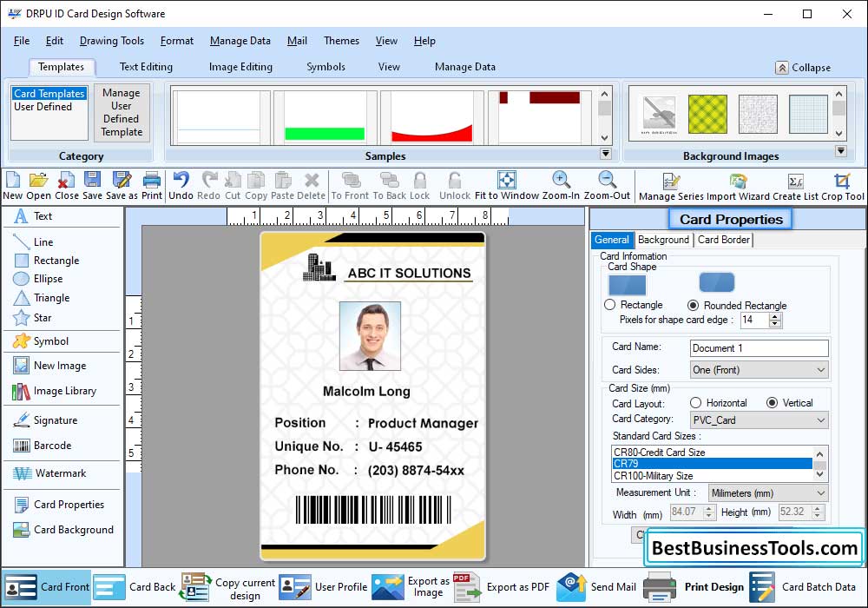
Task: Open the Manage Data menu
Action: tap(240, 41)
